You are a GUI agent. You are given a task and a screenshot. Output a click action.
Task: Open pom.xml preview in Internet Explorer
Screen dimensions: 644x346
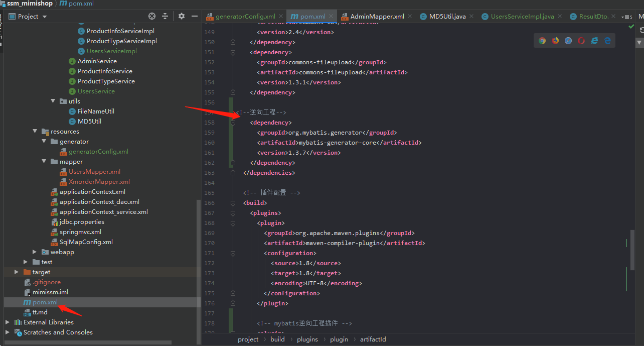click(594, 41)
